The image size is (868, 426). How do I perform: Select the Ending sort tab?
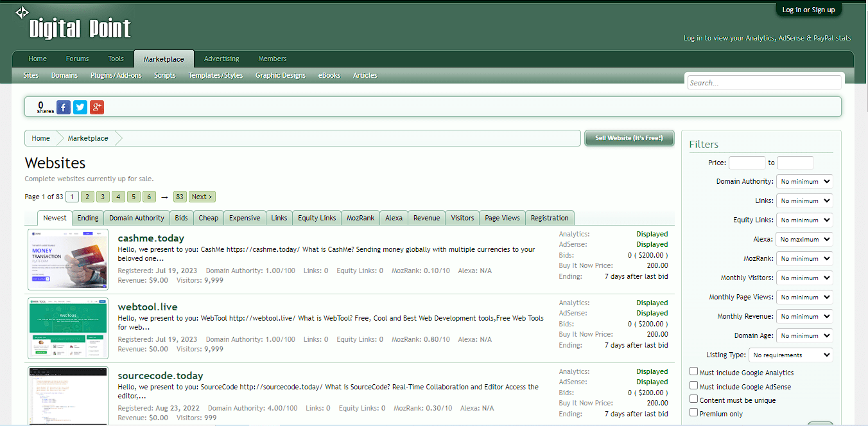pos(87,218)
